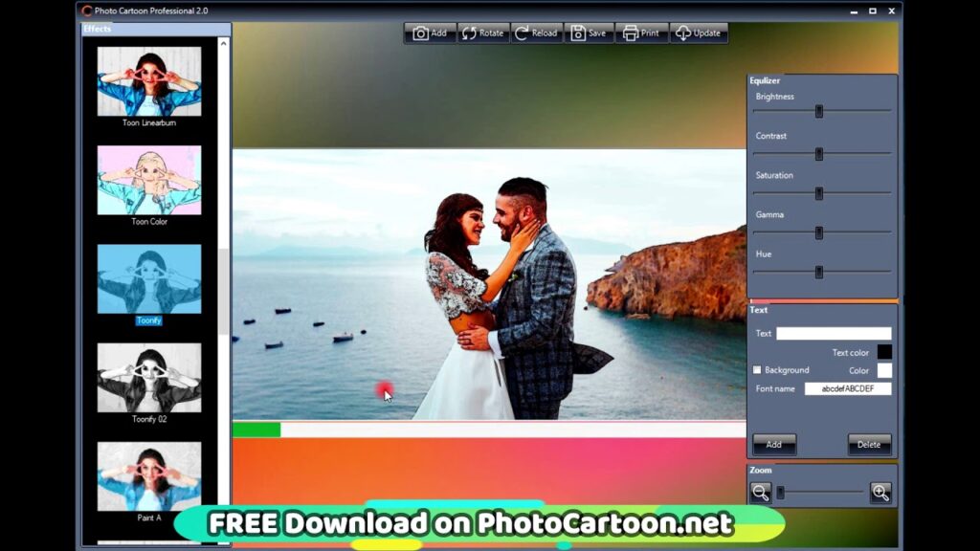
Task: Enable the Background checkbox in the Text panel
Action: tap(757, 370)
